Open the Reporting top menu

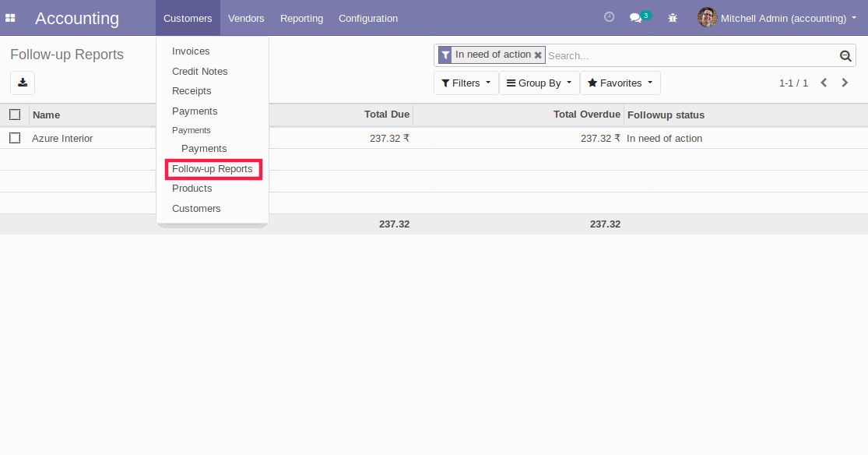coord(302,18)
